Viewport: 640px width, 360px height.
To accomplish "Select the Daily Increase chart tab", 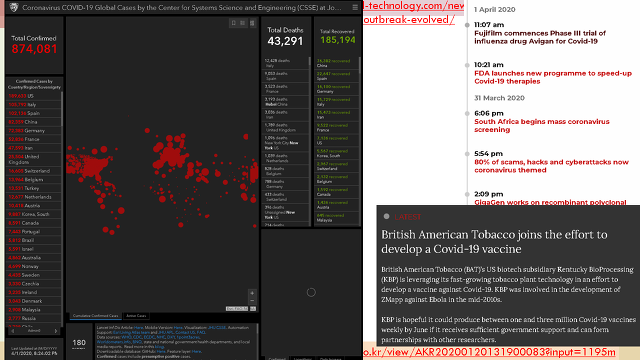I will pyautogui.click(x=330, y=358).
